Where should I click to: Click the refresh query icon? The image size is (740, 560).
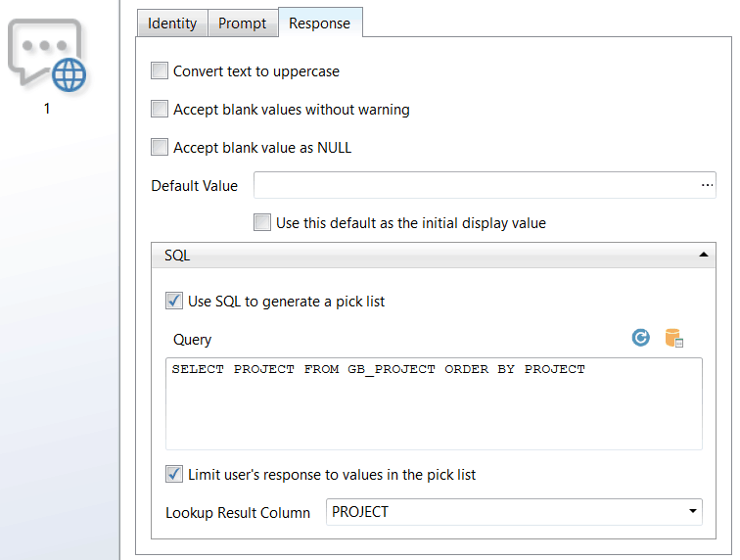point(641,338)
